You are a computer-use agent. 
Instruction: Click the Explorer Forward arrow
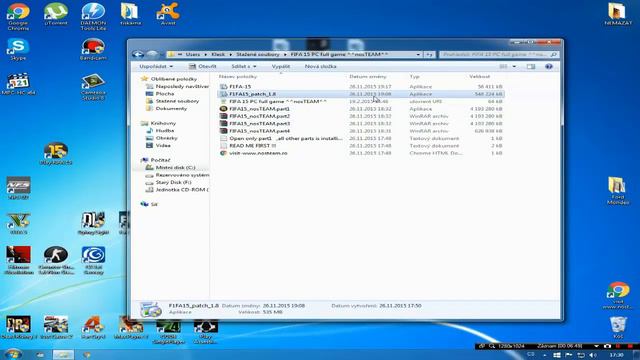coord(152,54)
